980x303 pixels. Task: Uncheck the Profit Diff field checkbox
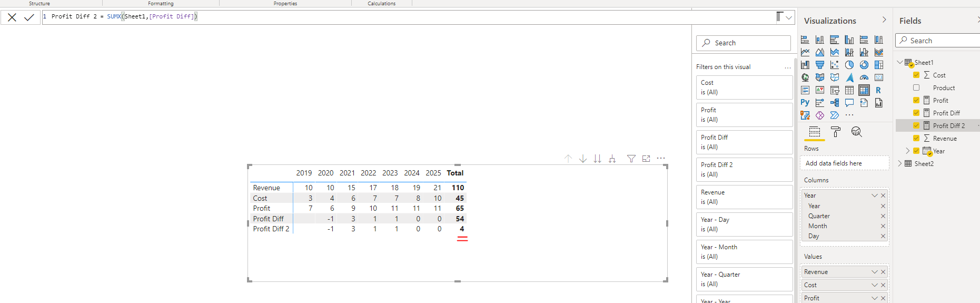click(916, 113)
